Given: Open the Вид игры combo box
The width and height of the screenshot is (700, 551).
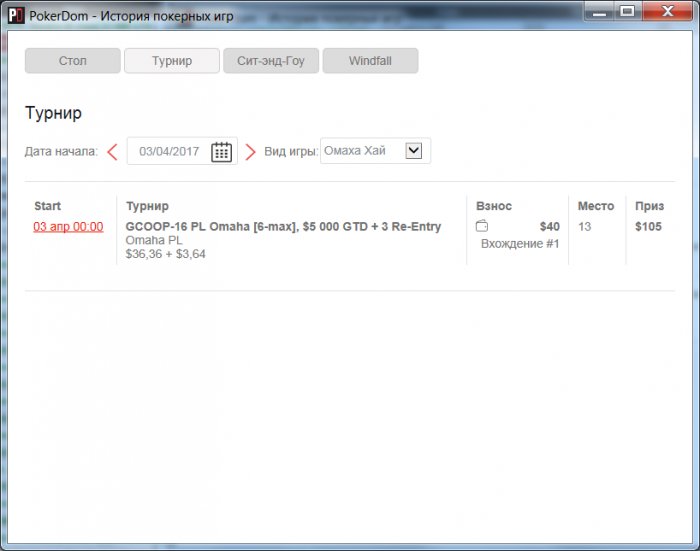Looking at the screenshot, I should (375, 151).
